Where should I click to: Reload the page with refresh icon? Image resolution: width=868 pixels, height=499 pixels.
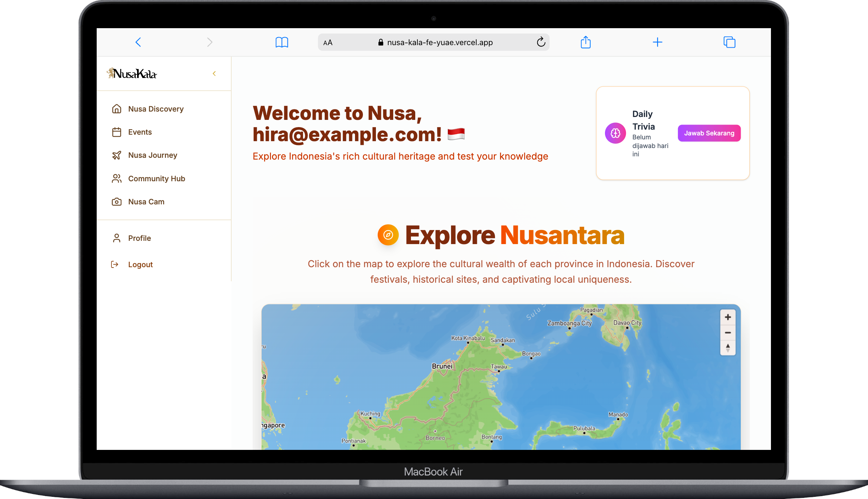(541, 42)
